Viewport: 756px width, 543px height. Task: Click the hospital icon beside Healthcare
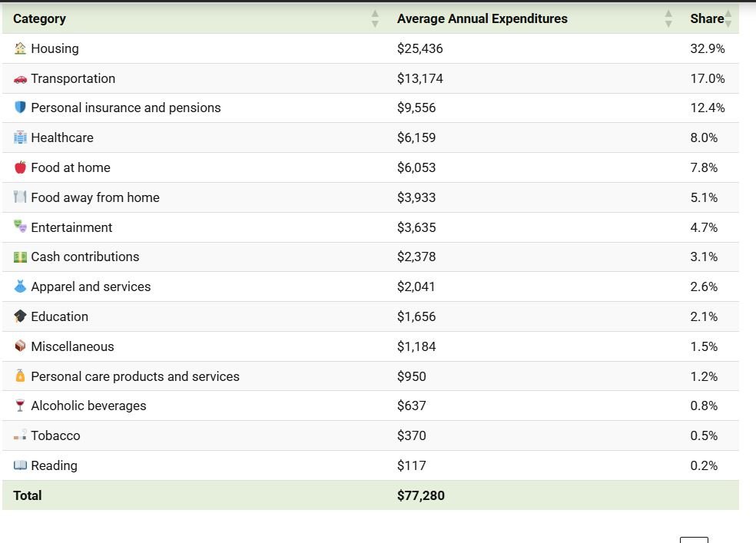(21, 137)
